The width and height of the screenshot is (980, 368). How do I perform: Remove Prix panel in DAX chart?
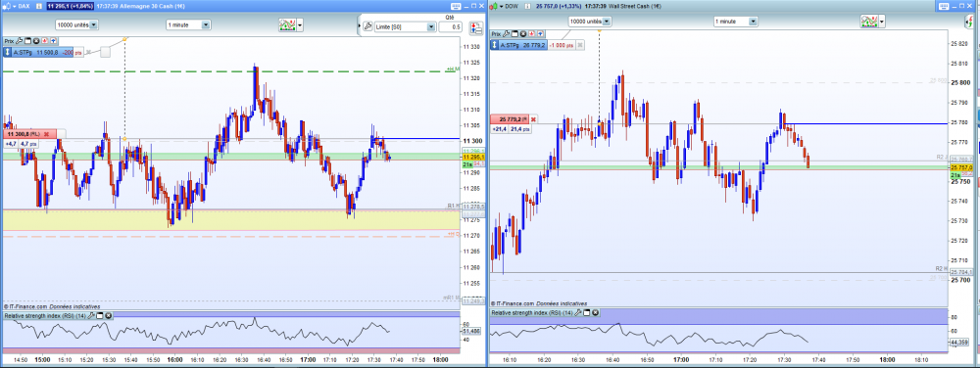[36, 41]
